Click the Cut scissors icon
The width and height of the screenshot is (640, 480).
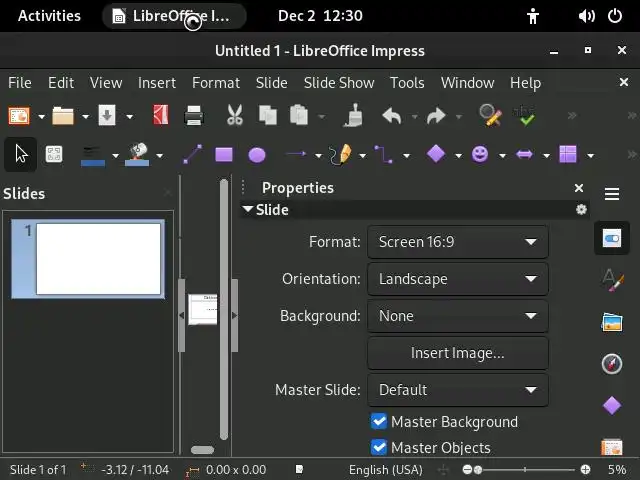click(235, 116)
